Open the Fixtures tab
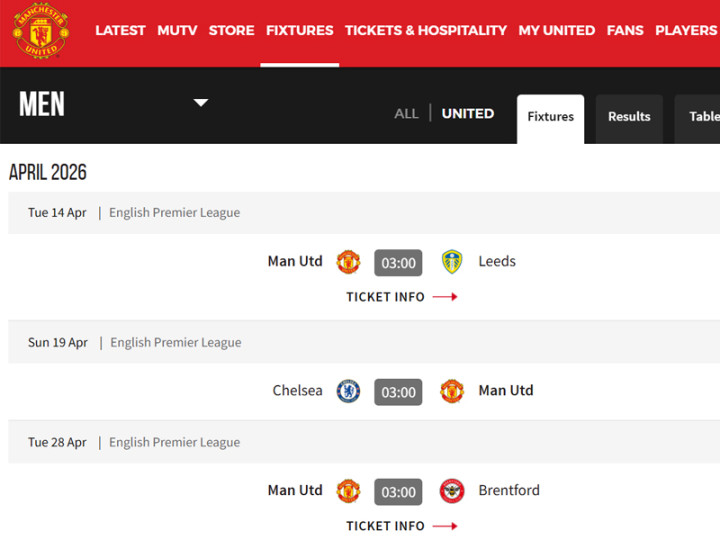Viewport: 720px width, 540px height. pyautogui.click(x=550, y=117)
